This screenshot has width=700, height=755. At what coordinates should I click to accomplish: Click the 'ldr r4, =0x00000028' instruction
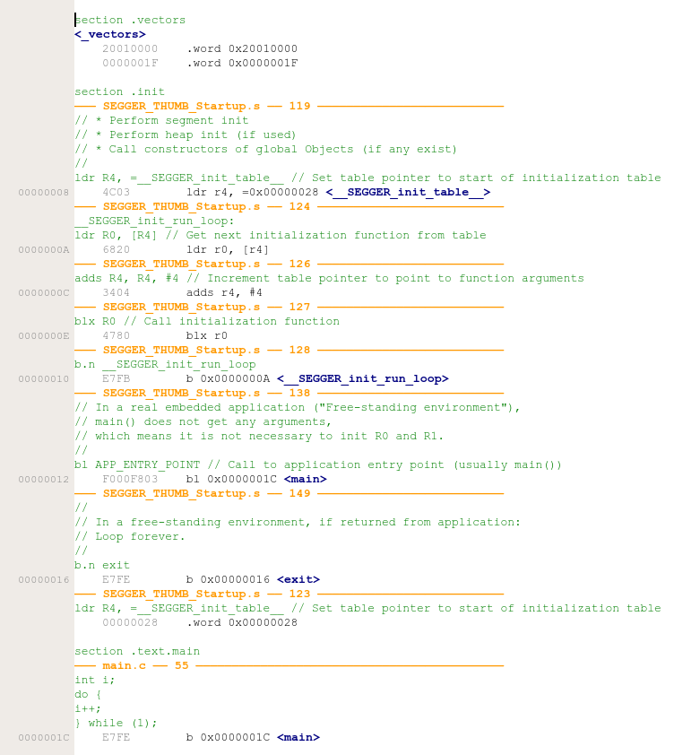pos(252,193)
